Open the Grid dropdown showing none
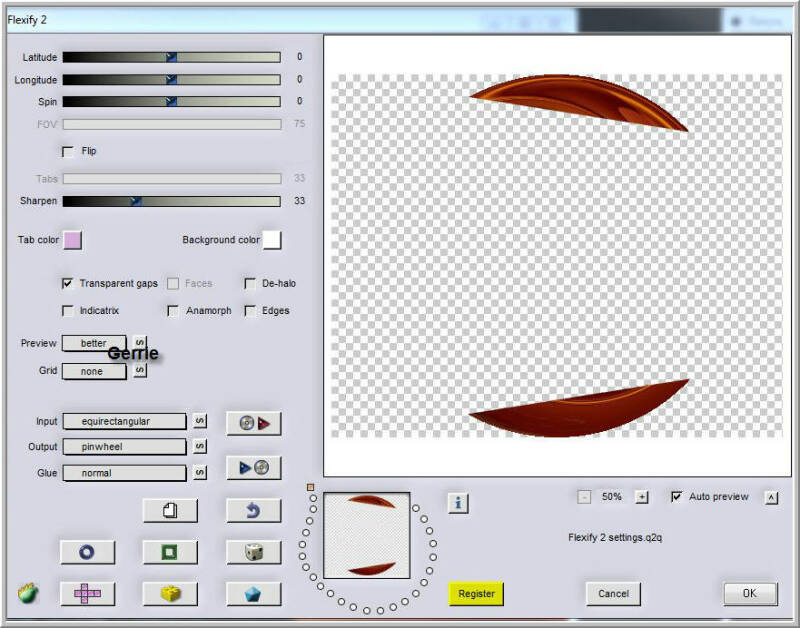 (x=94, y=371)
